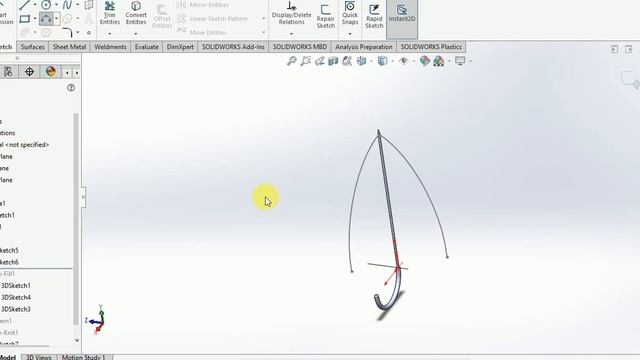Open Rectangle tool dropdown arrow
640x360 pixels.
coord(35,19)
